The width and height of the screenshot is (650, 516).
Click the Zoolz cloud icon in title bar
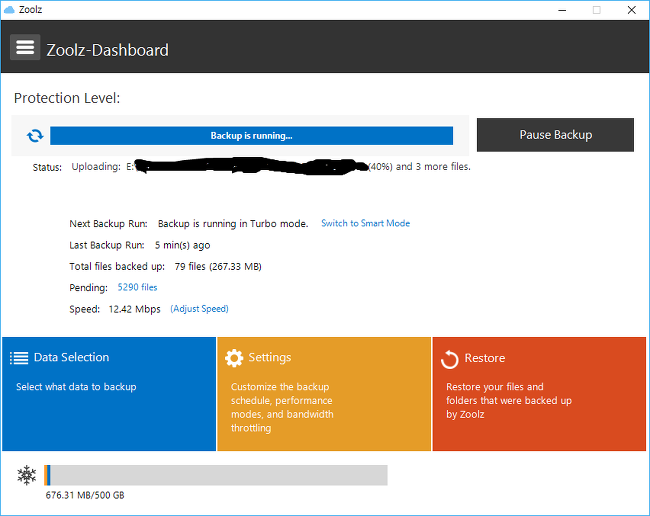click(x=9, y=10)
